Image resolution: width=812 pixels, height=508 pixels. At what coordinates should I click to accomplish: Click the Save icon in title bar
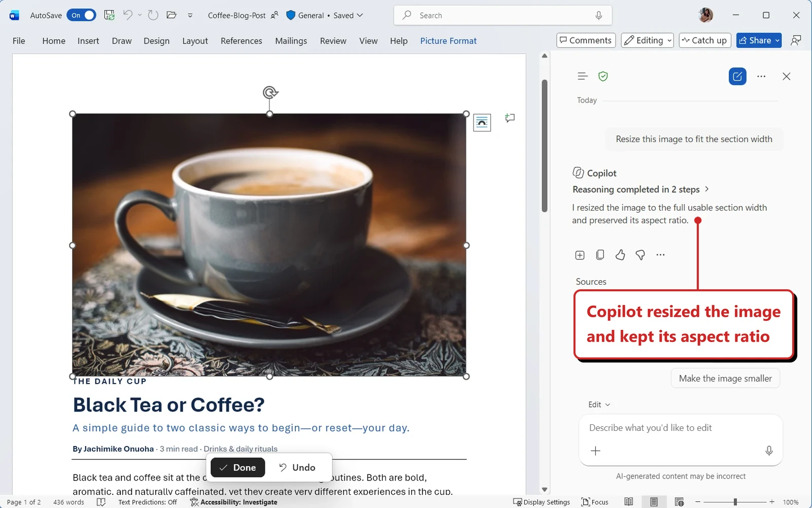click(109, 15)
